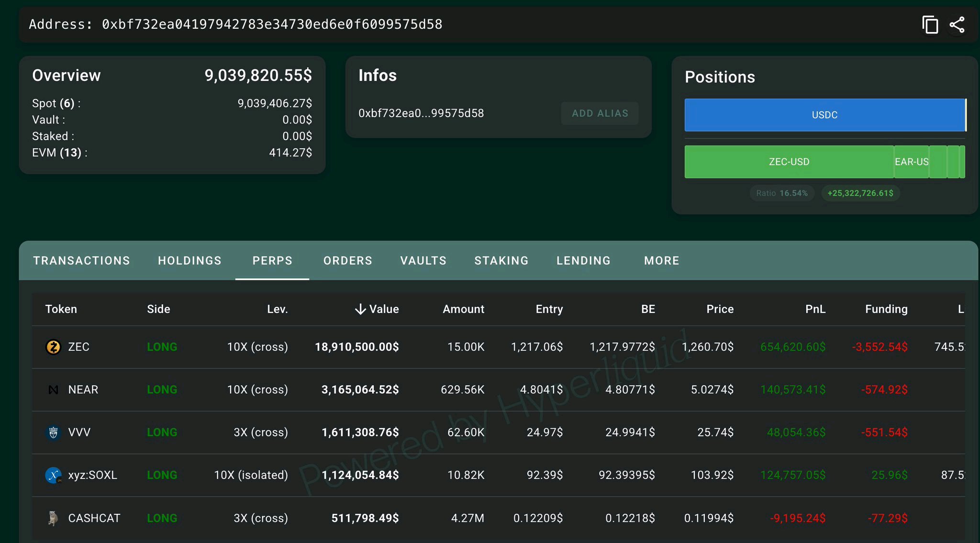The height and width of the screenshot is (543, 980).
Task: Click the ADD ALIAS button
Action: [x=600, y=113]
